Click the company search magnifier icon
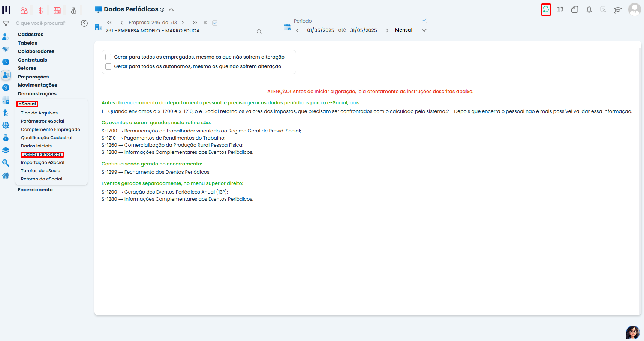The width and height of the screenshot is (644, 341). point(259,32)
